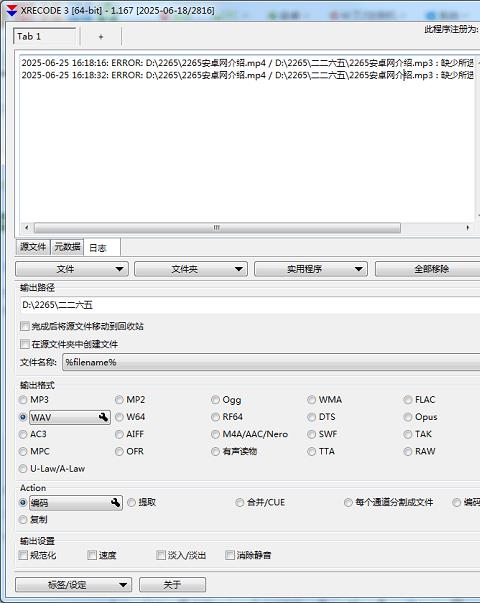480x603 pixels.
Task: Switch to the 日志 tab
Action: tap(102, 248)
